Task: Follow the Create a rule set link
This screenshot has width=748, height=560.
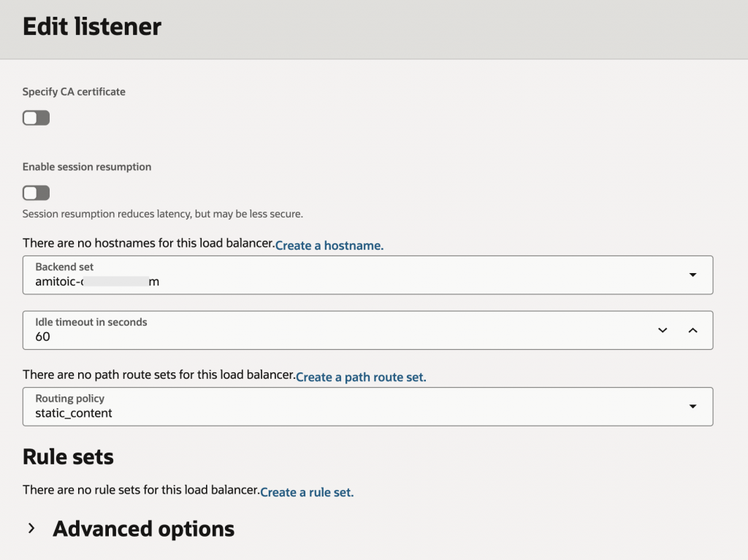Action: point(307,492)
